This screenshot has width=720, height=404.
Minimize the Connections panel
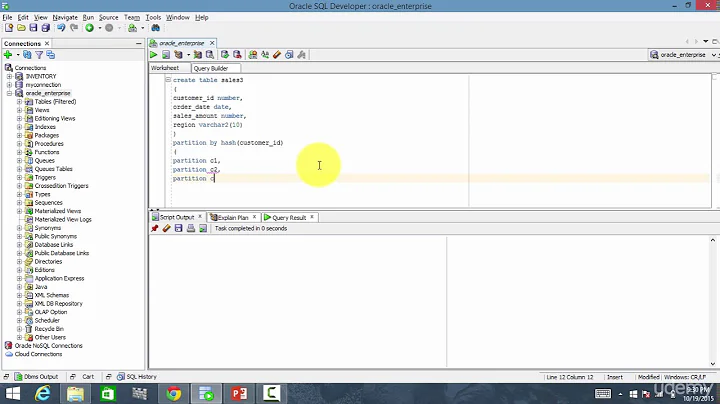tap(139, 43)
